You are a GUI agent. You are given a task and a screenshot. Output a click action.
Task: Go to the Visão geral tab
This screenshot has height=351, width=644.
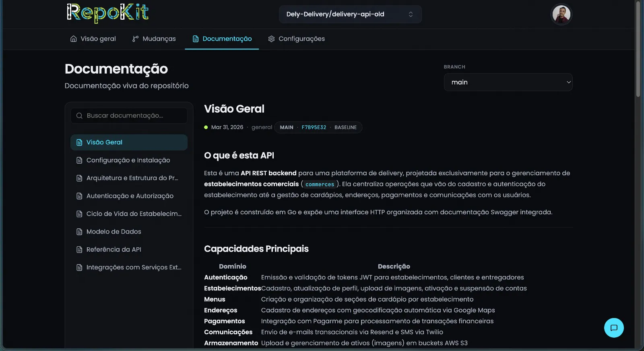(93, 39)
